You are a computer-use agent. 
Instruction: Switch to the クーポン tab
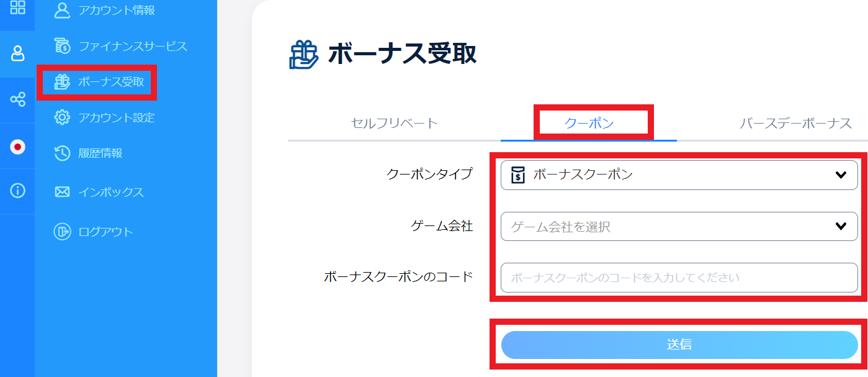(589, 123)
